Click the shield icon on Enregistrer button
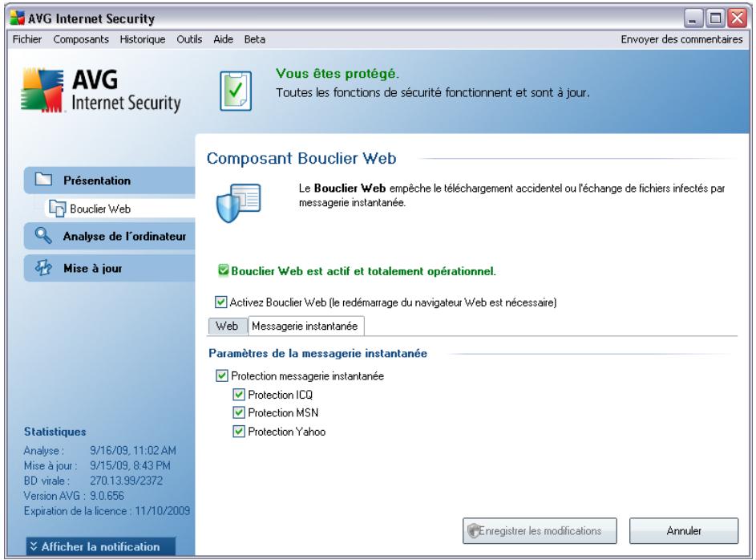The height and width of the screenshot is (560, 756). point(473,530)
